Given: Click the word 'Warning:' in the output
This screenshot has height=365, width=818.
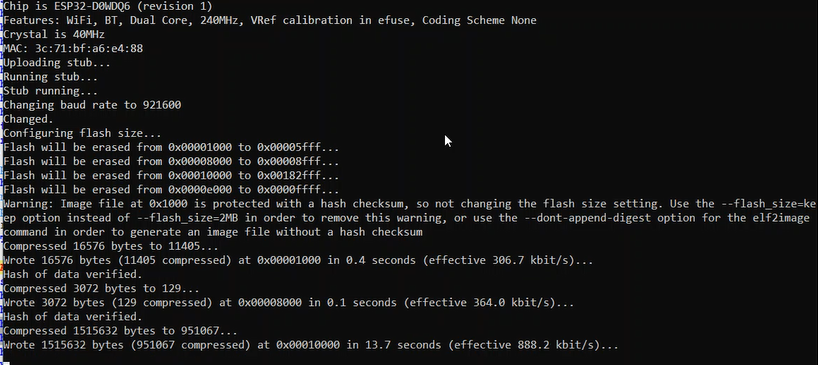Looking at the screenshot, I should tap(28, 203).
